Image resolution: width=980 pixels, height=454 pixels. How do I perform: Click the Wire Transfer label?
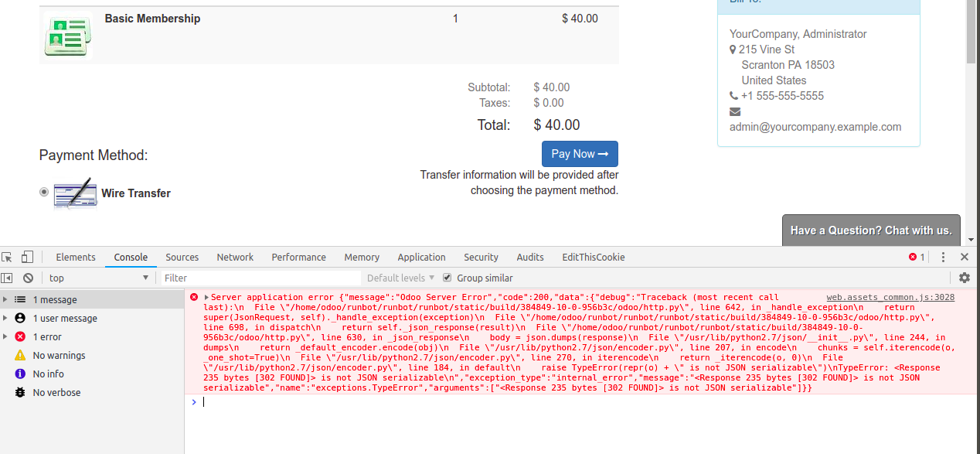click(136, 193)
